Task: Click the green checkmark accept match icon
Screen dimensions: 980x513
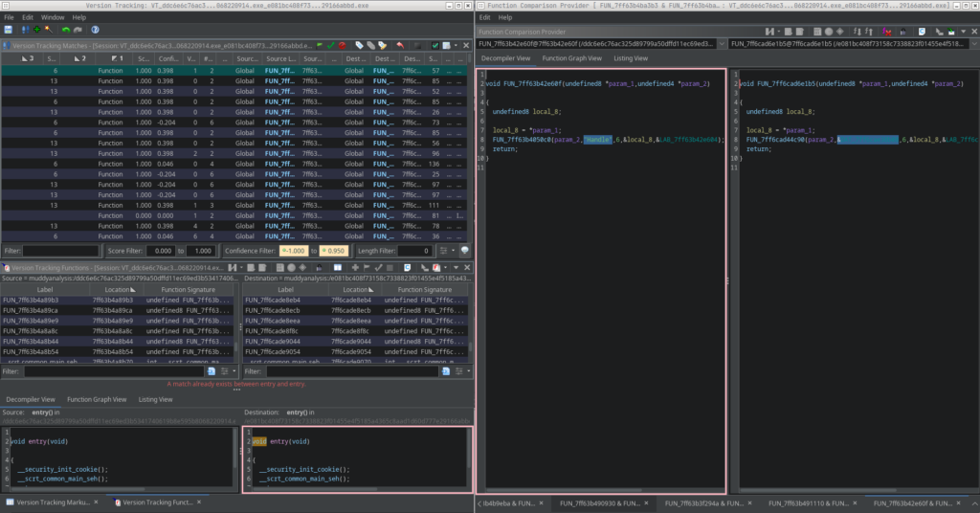Action: click(x=330, y=45)
